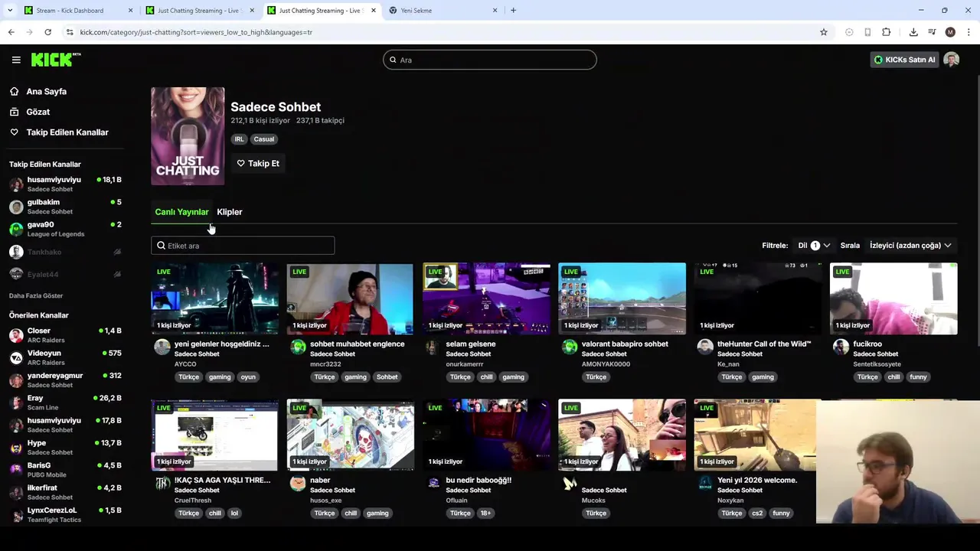Viewport: 980px width, 551px height.
Task: Click ilkerfirat channel in recommended list
Action: click(x=64, y=492)
